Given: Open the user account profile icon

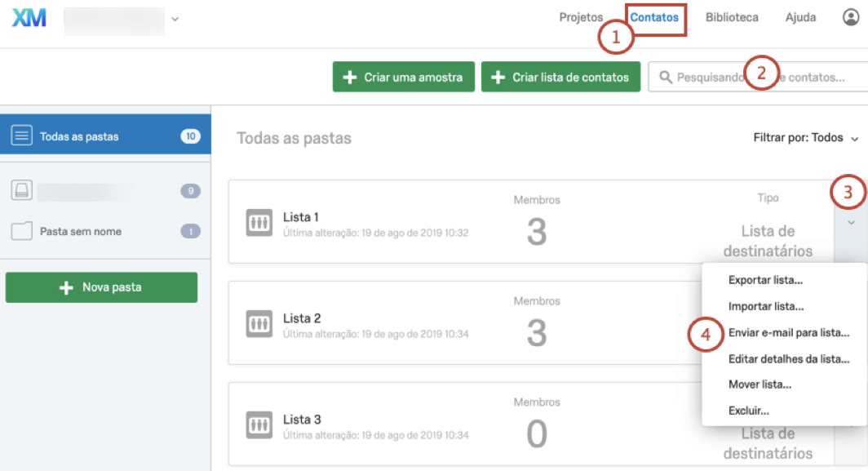Looking at the screenshot, I should pyautogui.click(x=850, y=17).
